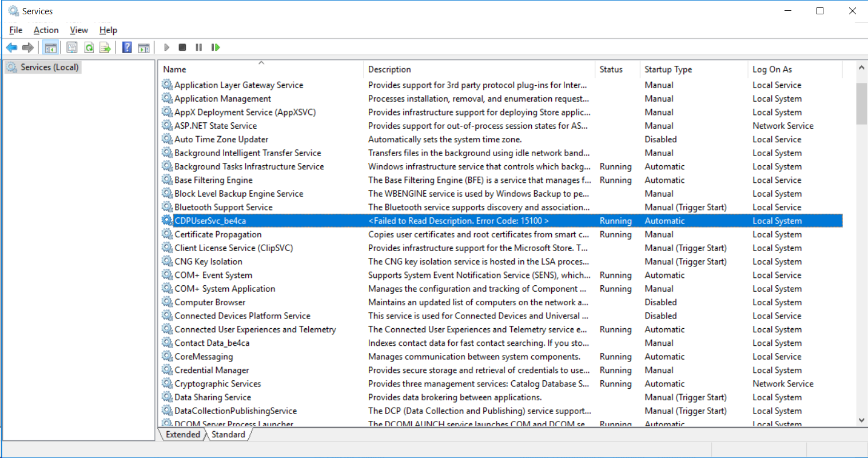Click the Refresh toolbar icon

[89, 47]
